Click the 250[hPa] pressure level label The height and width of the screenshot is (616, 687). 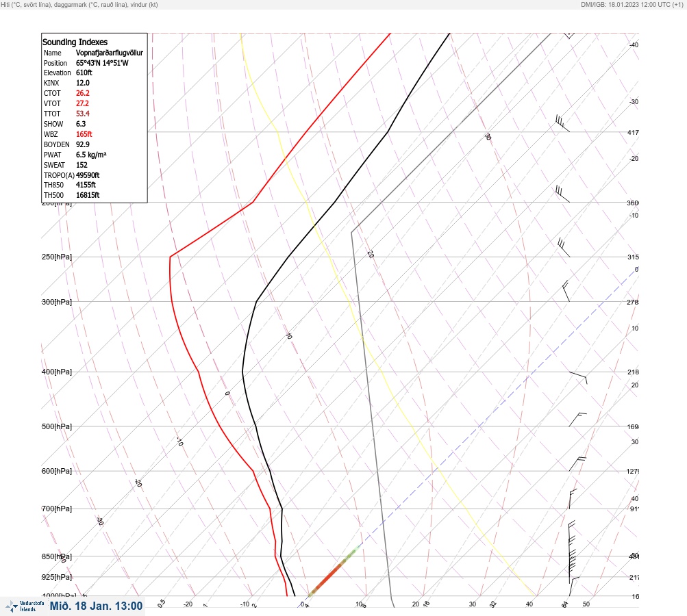pyautogui.click(x=57, y=257)
